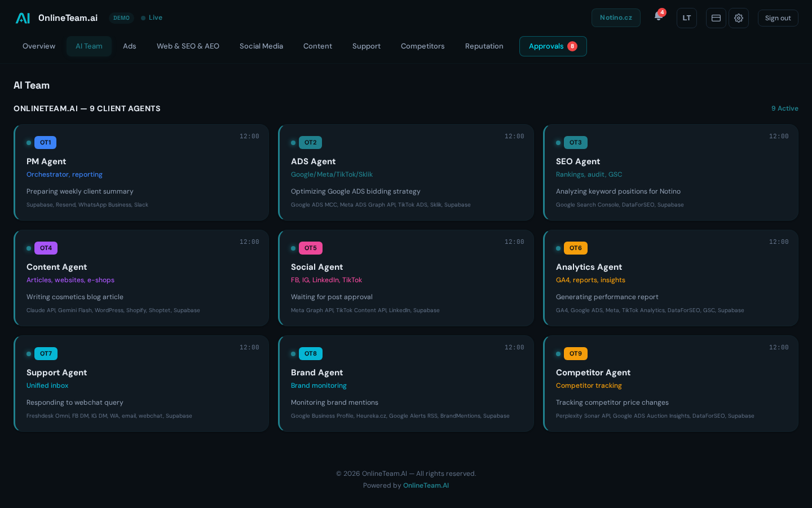Screen dimensions: 812x508
Task: Click 'Analyzing keyword positions for Notino' status
Action: coord(618,191)
